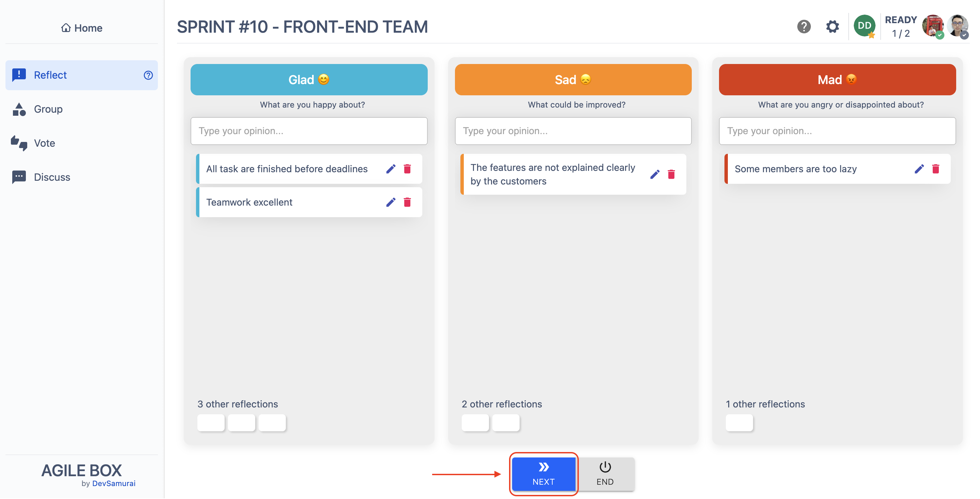Click the Reflect help circle icon in sidebar
This screenshot has height=499, width=980.
pos(148,75)
